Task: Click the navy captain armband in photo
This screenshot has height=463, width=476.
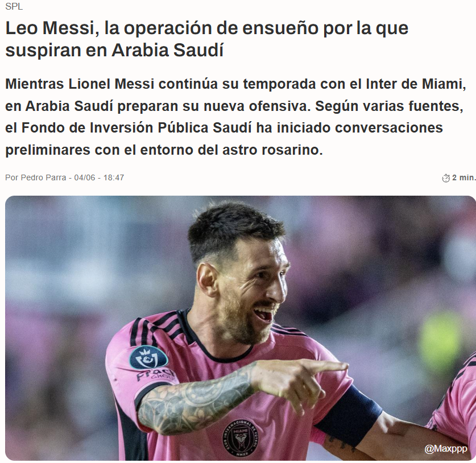Action: tap(349, 415)
